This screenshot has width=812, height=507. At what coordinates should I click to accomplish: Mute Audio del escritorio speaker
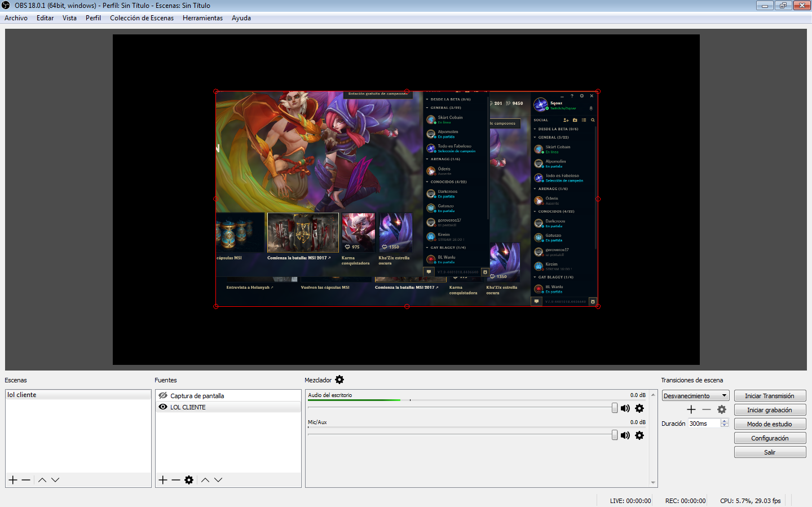click(625, 408)
